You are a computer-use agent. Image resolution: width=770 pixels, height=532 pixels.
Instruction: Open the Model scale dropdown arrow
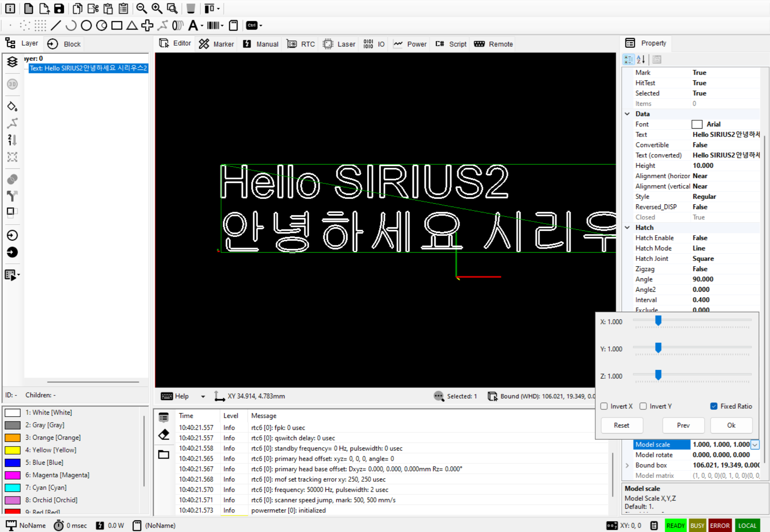click(755, 445)
